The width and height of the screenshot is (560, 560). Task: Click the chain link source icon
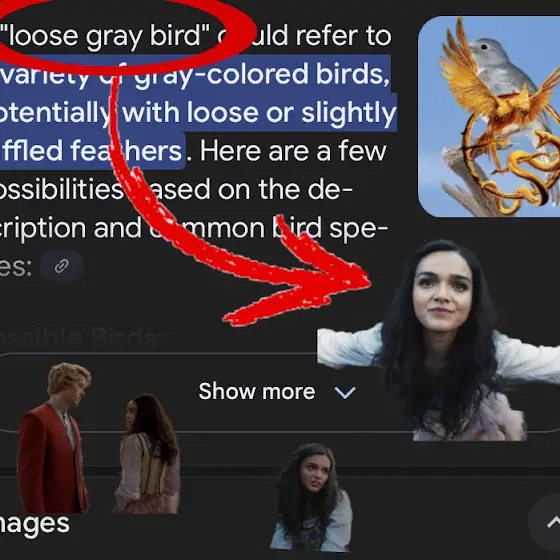tap(62, 266)
